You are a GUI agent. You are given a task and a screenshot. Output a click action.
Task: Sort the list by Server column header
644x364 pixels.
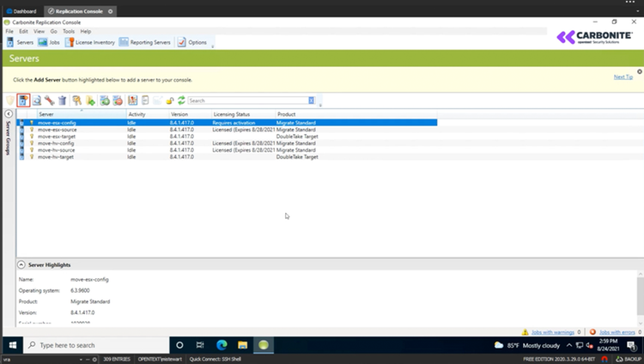point(82,114)
